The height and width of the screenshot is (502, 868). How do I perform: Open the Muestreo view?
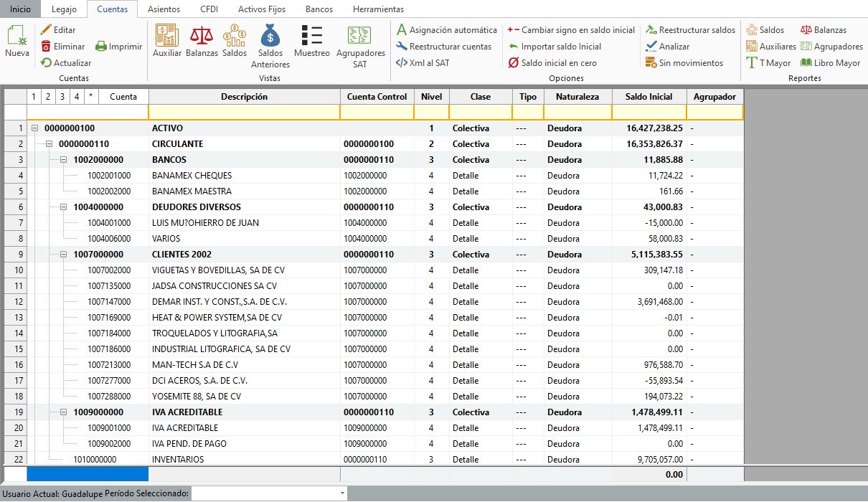pos(312,42)
